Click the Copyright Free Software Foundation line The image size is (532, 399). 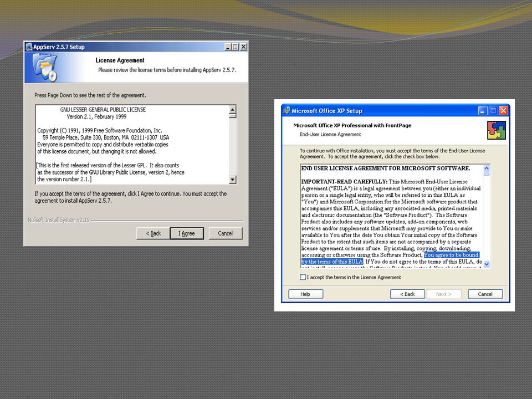(x=100, y=131)
